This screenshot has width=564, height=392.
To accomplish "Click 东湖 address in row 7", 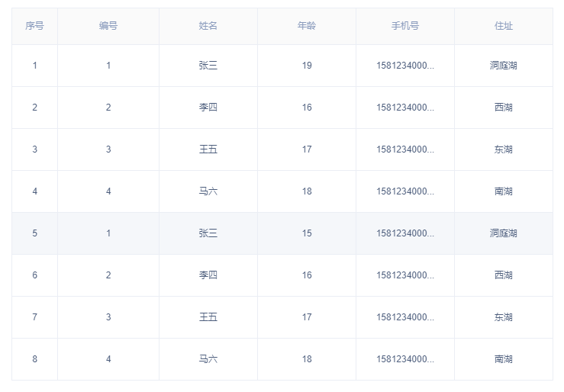I will click(504, 317).
